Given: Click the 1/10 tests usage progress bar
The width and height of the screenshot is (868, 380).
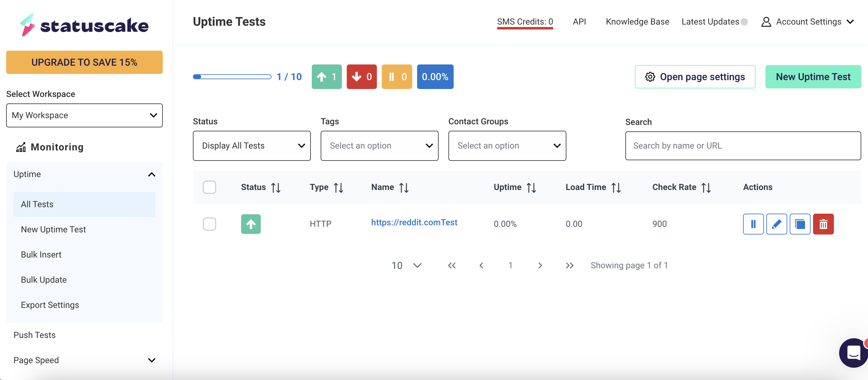Looking at the screenshot, I should coord(232,76).
